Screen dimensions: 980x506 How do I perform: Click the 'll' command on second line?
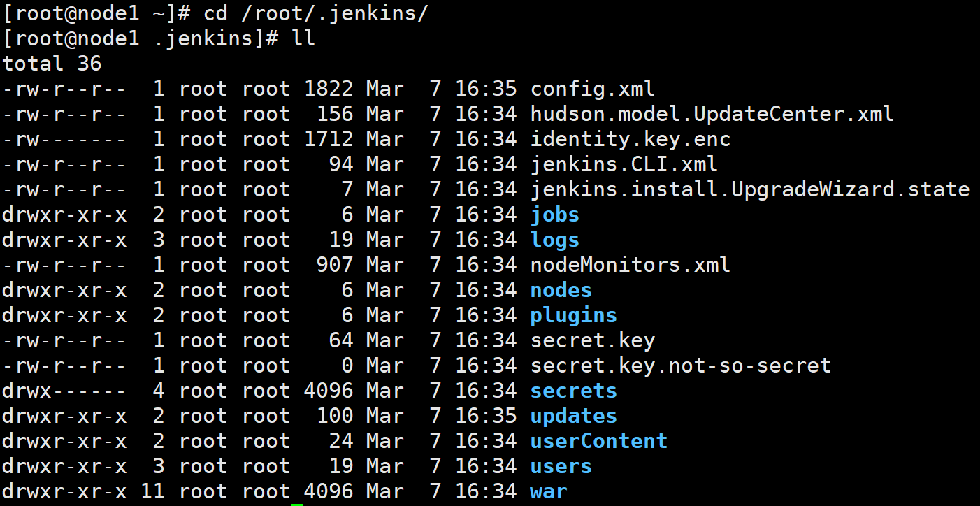pos(304,38)
